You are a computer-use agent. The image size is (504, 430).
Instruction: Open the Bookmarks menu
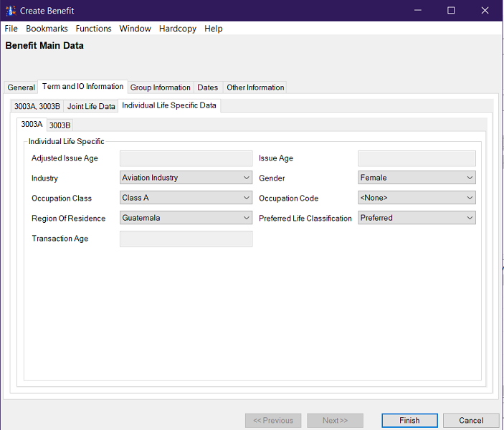point(47,29)
